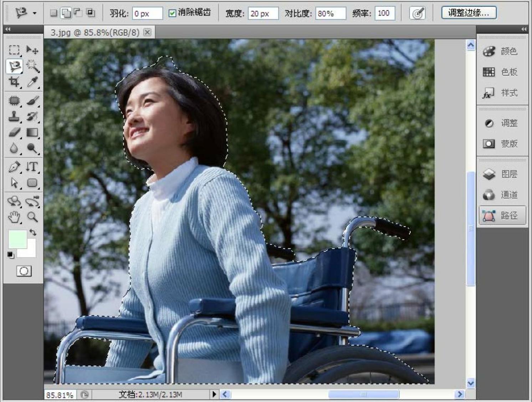This screenshot has height=402, width=532.
Task: Open the tool preset picker dropdown arrow
Action: [35, 13]
